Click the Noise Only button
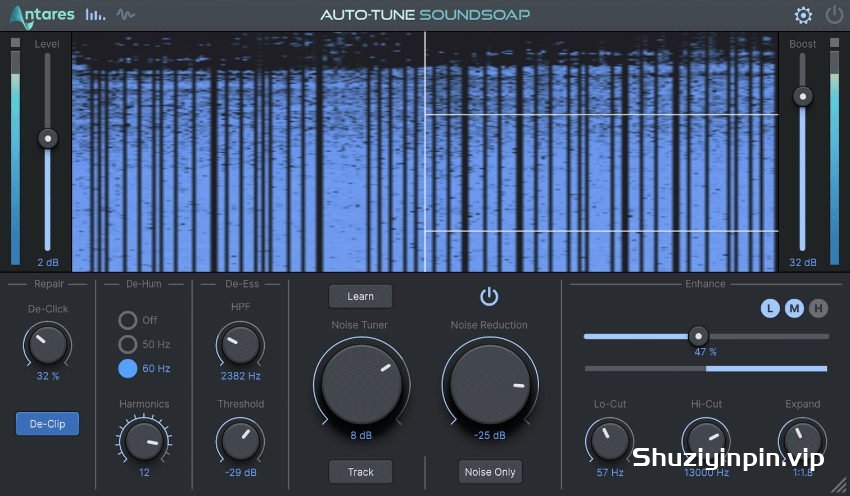Viewport: 850px width, 496px height. coord(490,472)
